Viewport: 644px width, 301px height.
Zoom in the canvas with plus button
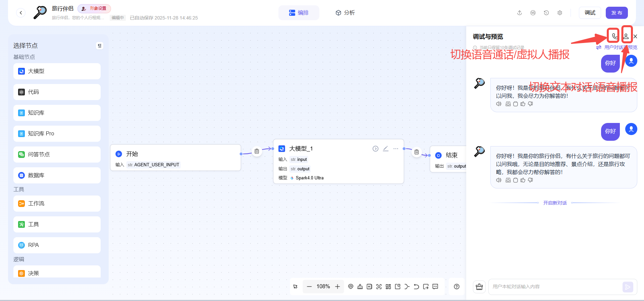click(x=337, y=287)
